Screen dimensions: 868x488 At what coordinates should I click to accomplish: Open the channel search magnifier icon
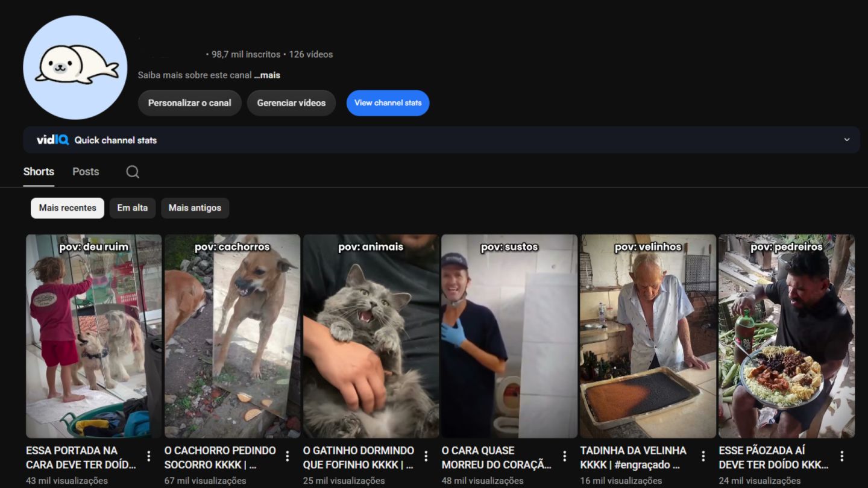[133, 172]
